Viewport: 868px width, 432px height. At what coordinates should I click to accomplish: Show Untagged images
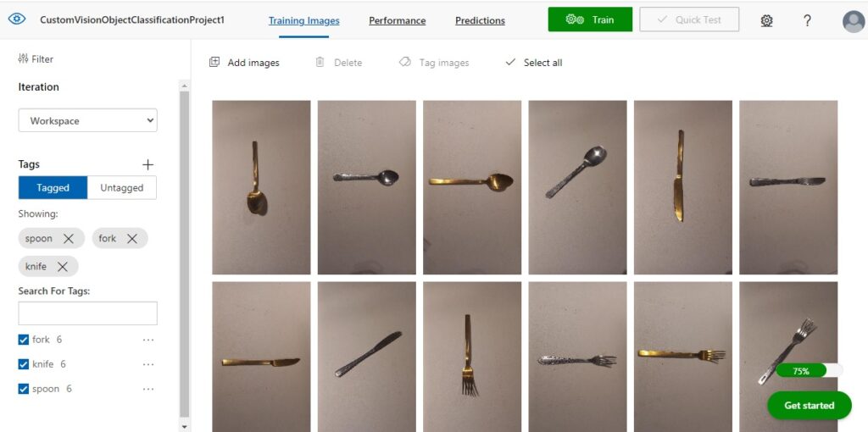pyautogui.click(x=122, y=187)
